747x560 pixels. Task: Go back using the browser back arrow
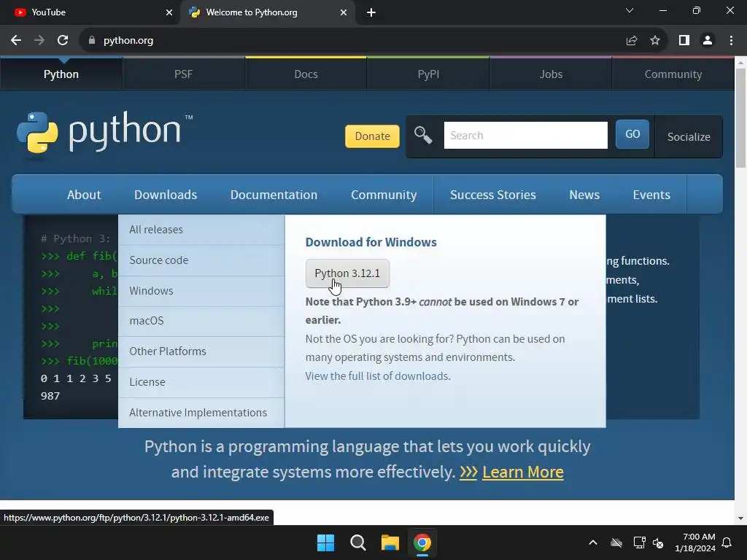pos(16,41)
